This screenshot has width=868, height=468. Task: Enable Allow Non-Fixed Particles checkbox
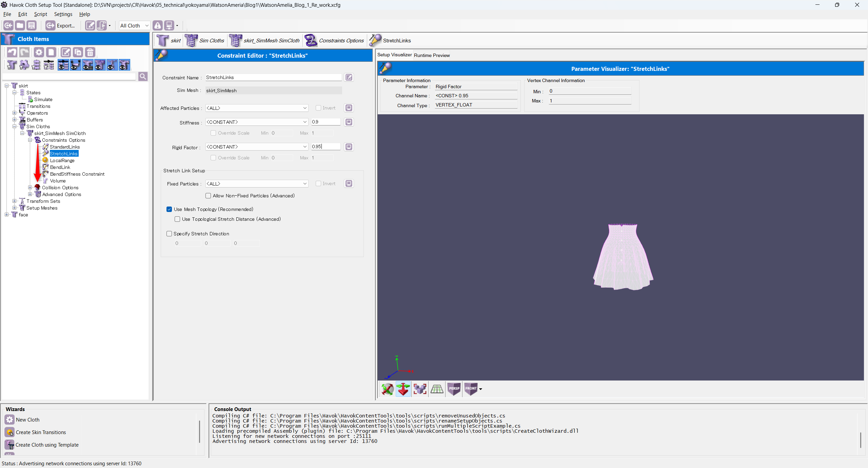[x=208, y=196]
